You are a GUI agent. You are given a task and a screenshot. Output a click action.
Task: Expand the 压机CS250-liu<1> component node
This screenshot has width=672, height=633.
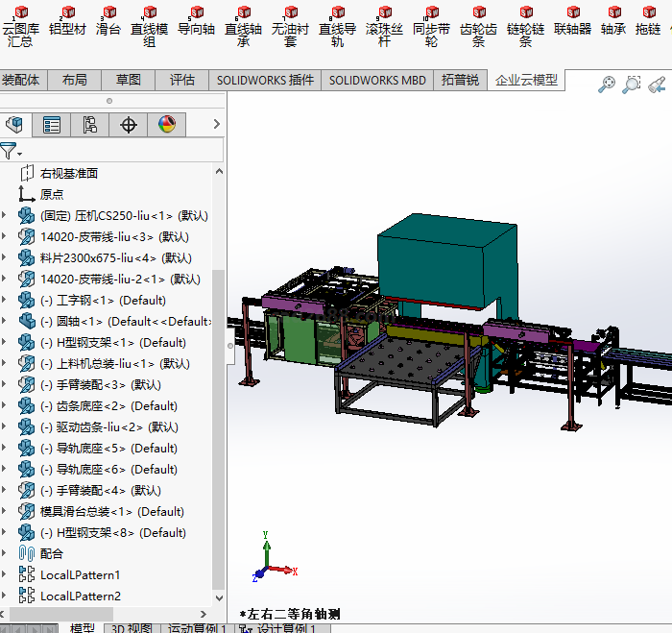(x=5, y=216)
